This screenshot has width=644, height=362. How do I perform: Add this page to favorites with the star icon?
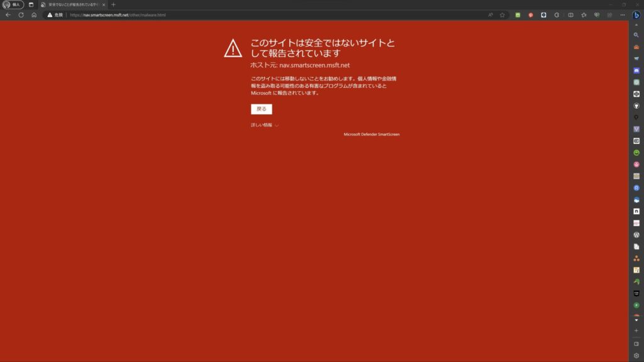tap(502, 15)
